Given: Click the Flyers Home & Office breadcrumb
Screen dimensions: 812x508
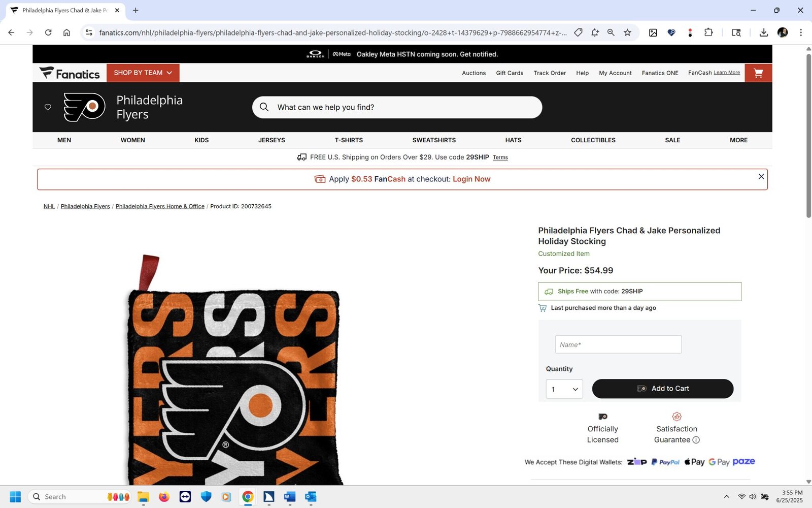Looking at the screenshot, I should point(160,206).
